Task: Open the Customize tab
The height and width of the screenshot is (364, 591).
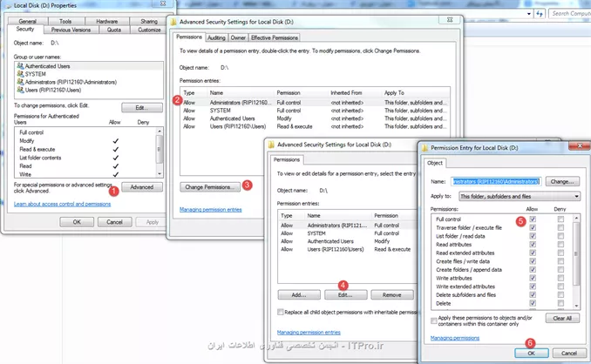Action: point(149,30)
